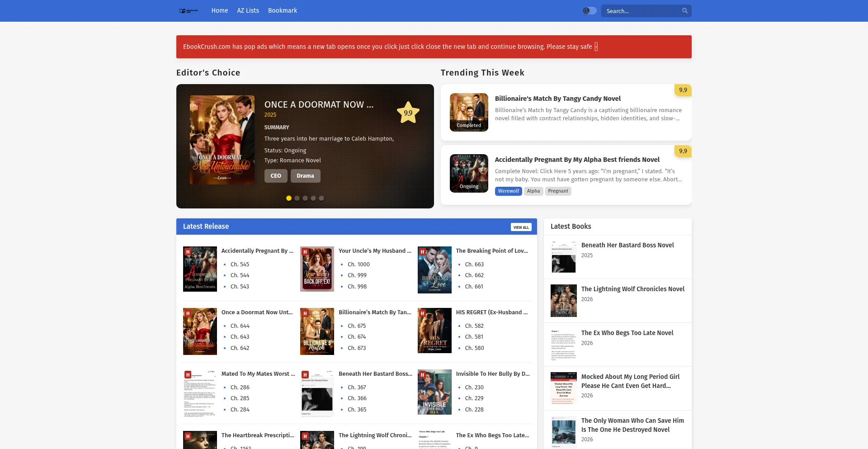This screenshot has height=449, width=868.
Task: Go to fifth carousel slide dot
Action: point(321,198)
